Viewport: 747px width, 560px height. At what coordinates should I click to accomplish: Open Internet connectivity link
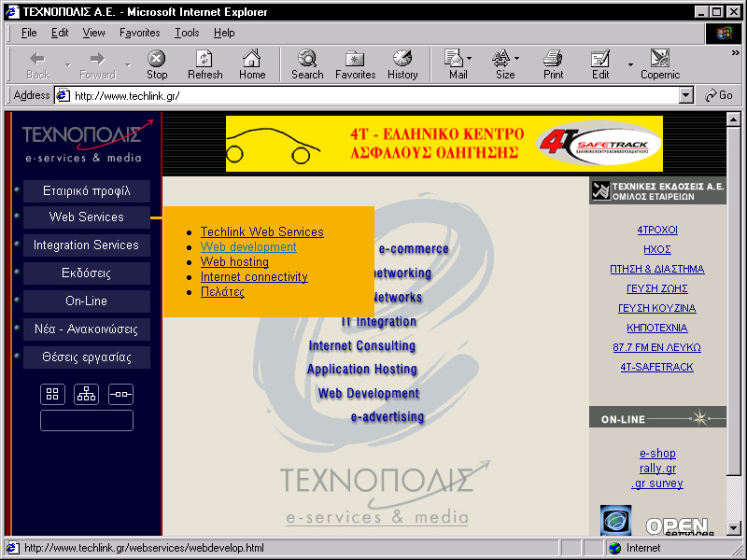pos(254,277)
